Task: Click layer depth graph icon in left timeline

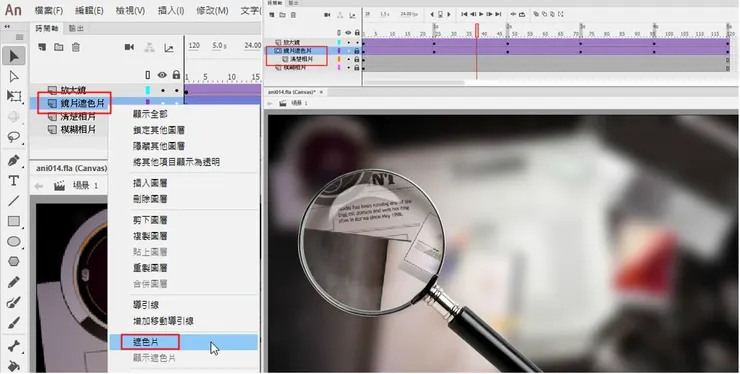Action: [x=168, y=48]
